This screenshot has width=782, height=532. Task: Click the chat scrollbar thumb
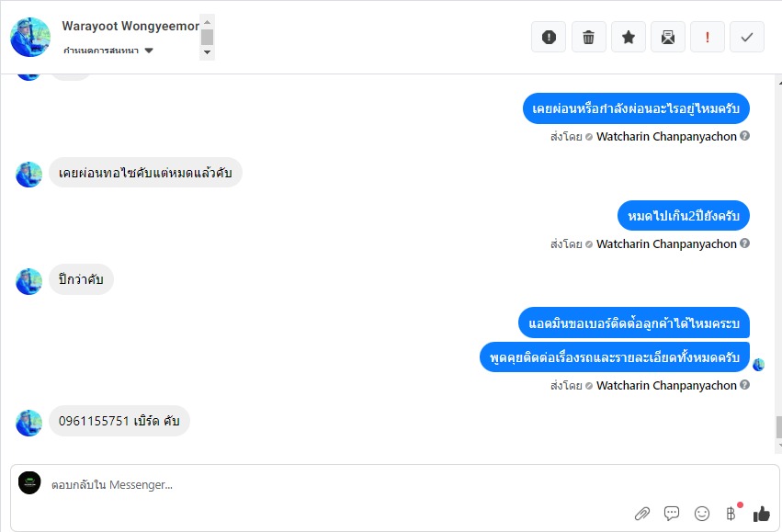click(x=778, y=427)
